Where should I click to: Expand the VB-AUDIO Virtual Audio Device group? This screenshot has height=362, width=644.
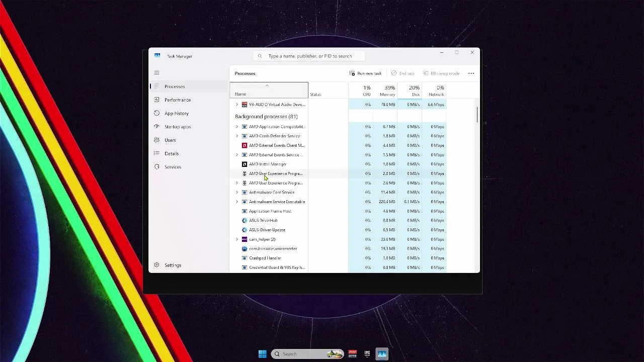[x=237, y=105]
